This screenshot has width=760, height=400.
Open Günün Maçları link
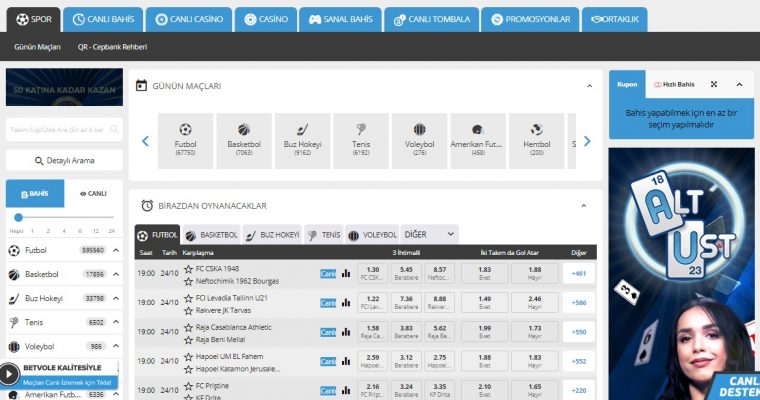[x=37, y=47]
